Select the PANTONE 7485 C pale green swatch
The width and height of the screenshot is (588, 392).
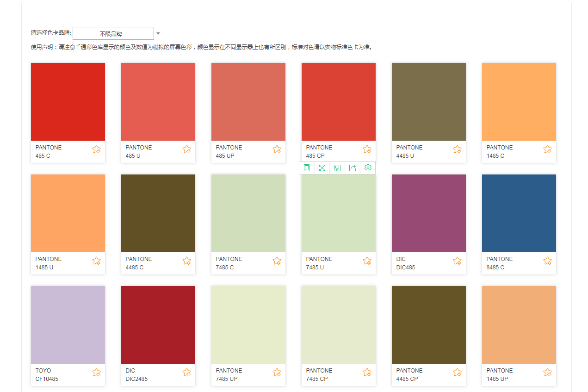pos(248,213)
